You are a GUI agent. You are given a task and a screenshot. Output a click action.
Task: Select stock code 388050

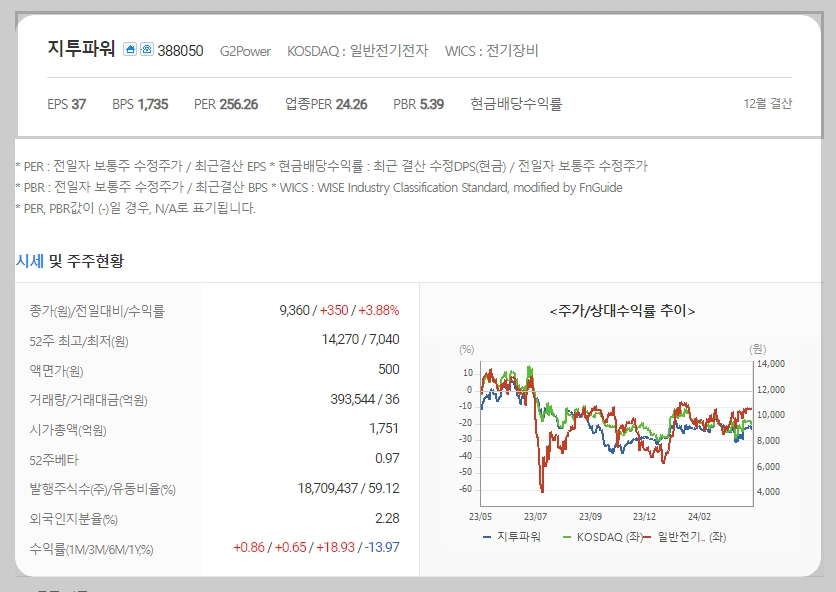pyautogui.click(x=180, y=51)
